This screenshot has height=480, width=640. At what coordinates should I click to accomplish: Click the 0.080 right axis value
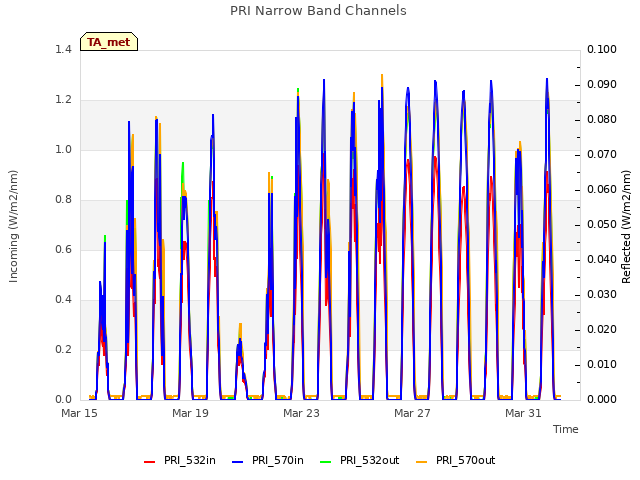(602, 120)
